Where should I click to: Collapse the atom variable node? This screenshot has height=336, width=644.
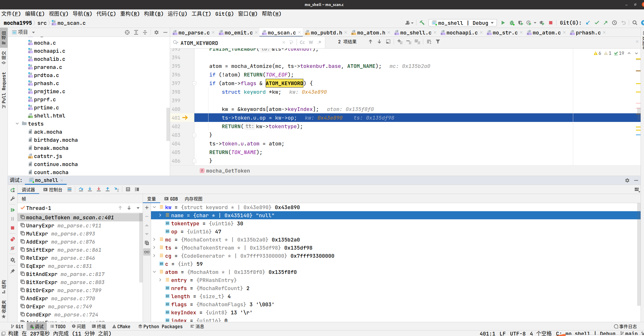tap(154, 272)
